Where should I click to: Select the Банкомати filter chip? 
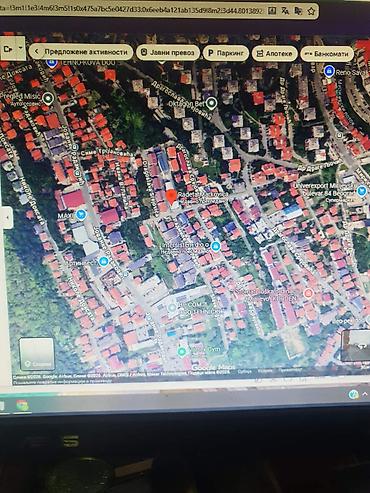pos(327,54)
